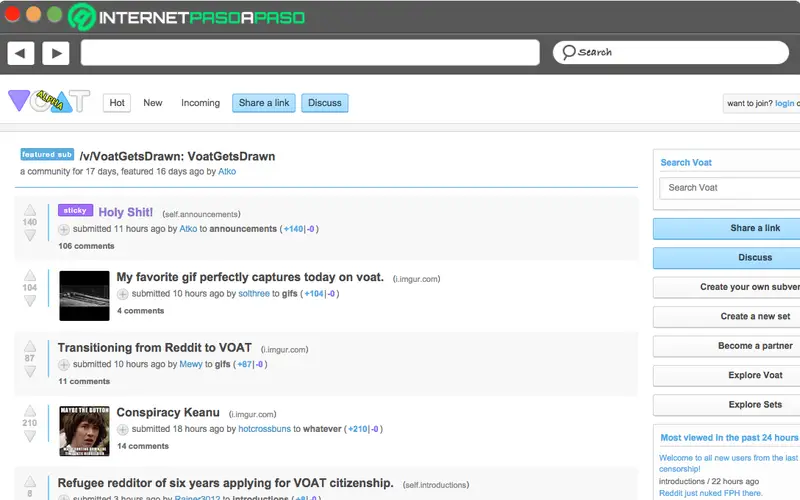
Task: Open My favorite gif perfectly captures title
Action: pyautogui.click(x=250, y=277)
